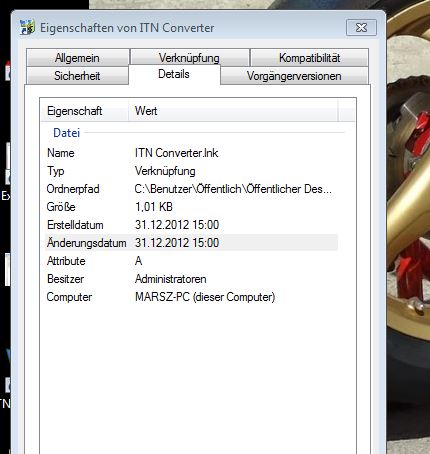
Task: Click the Attribute value A
Action: tap(139, 261)
